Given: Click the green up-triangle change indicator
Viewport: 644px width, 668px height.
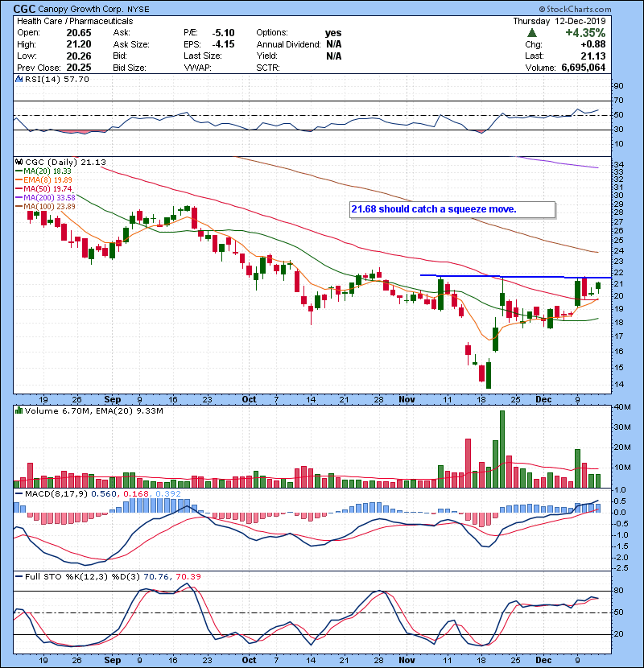Looking at the screenshot, I should [531, 33].
